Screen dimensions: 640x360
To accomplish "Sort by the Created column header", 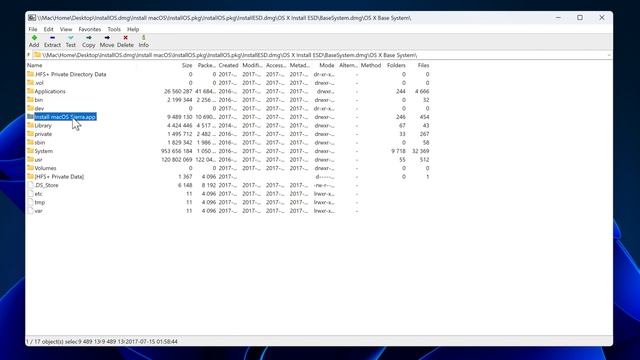I will pos(228,65).
